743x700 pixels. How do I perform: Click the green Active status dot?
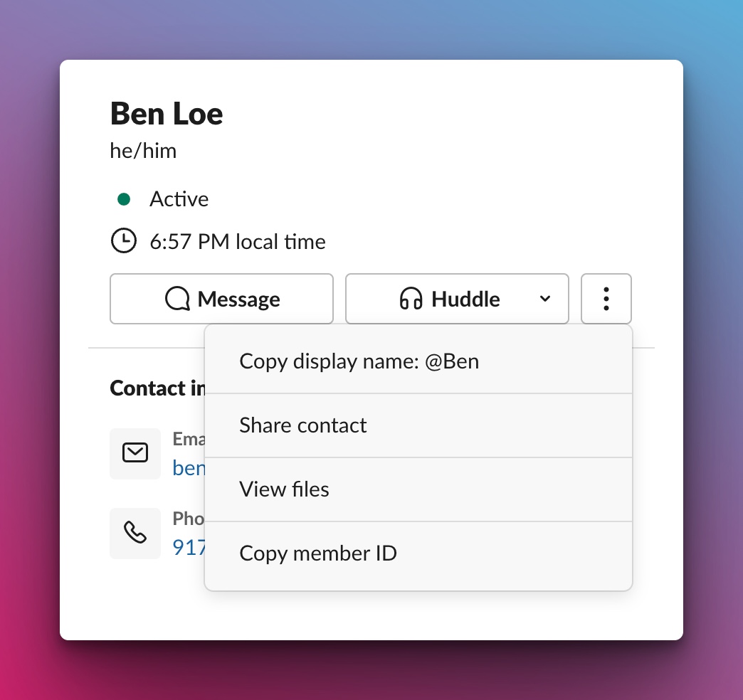tap(124, 199)
